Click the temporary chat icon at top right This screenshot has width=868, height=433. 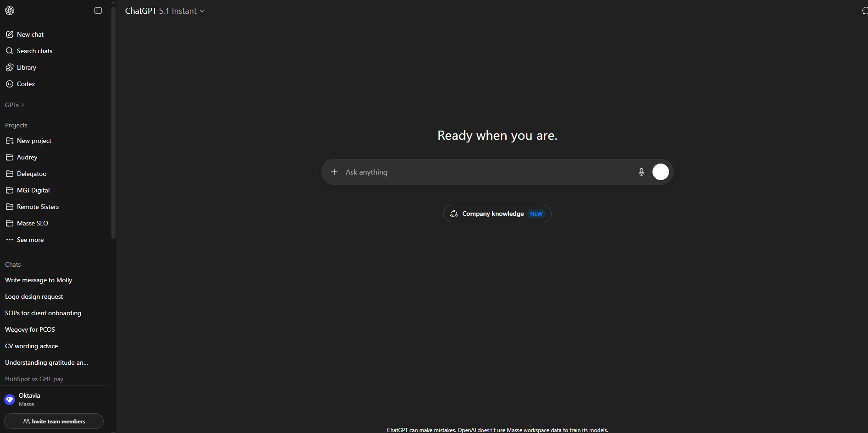tap(864, 11)
